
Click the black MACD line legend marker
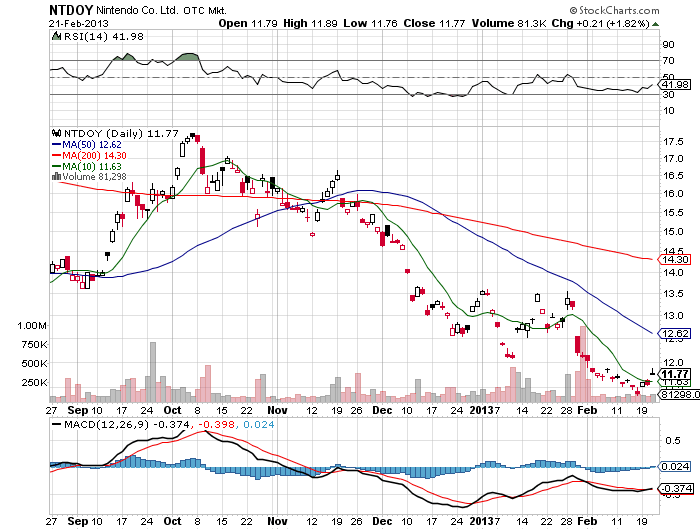(x=57, y=424)
